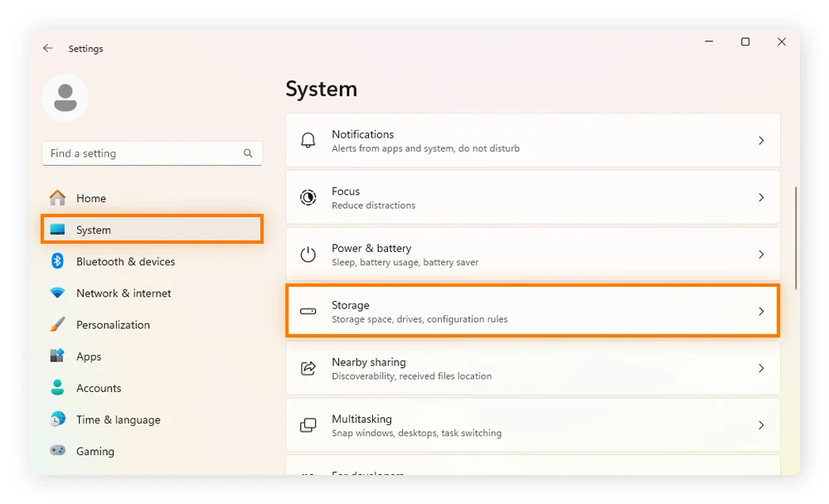This screenshot has width=829, height=504.
Task: Click the Find a setting field
Action: pyautogui.click(x=141, y=153)
